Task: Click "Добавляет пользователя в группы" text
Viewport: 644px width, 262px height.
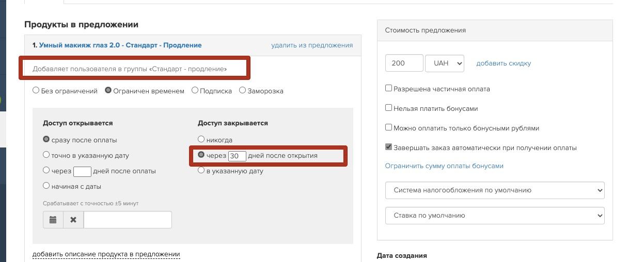Action: pyautogui.click(x=130, y=69)
